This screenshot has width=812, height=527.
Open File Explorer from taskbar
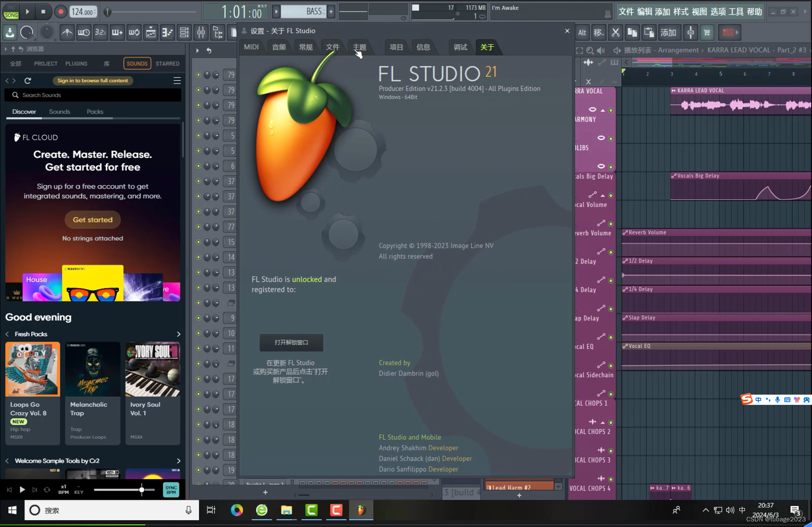tap(286, 510)
